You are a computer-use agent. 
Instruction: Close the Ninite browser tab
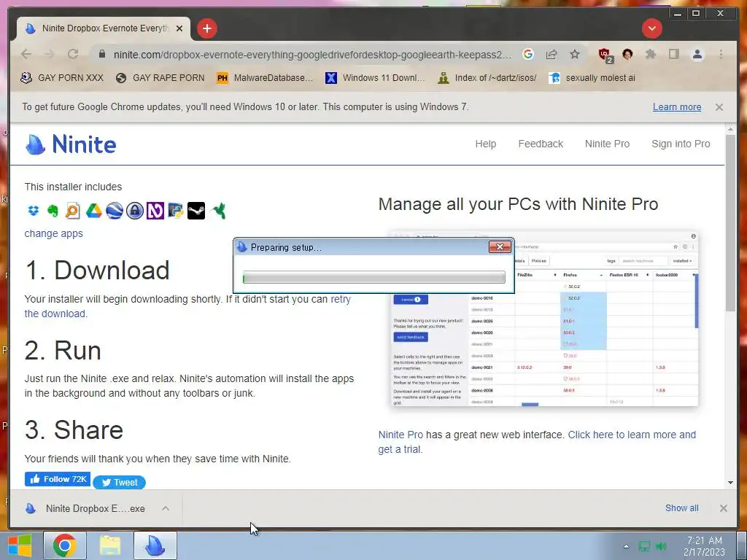click(x=179, y=28)
